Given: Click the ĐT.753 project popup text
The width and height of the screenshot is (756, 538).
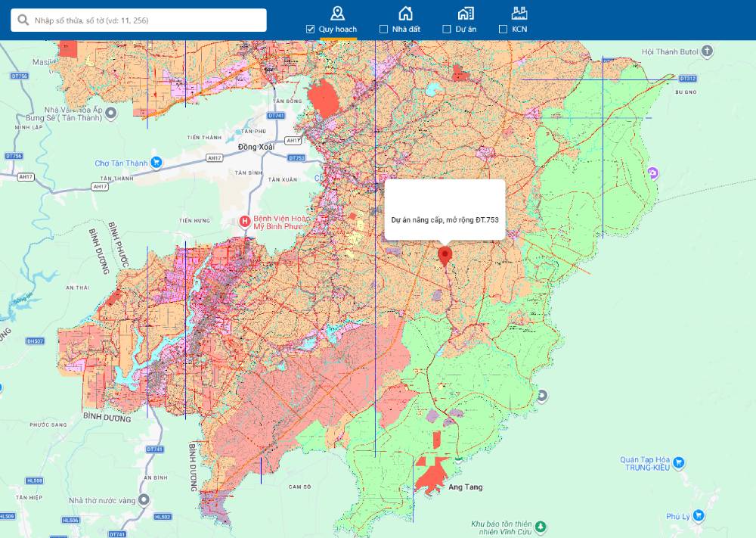Looking at the screenshot, I should (x=445, y=219).
